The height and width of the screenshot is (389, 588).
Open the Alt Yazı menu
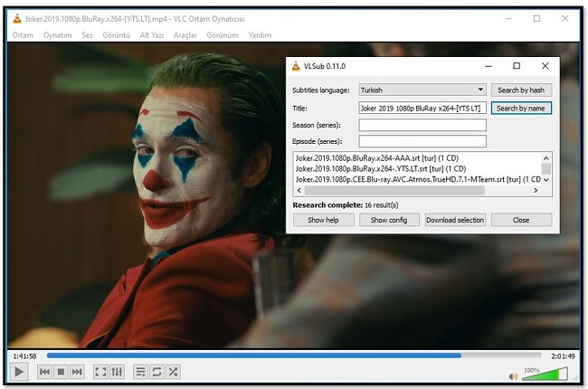point(152,35)
